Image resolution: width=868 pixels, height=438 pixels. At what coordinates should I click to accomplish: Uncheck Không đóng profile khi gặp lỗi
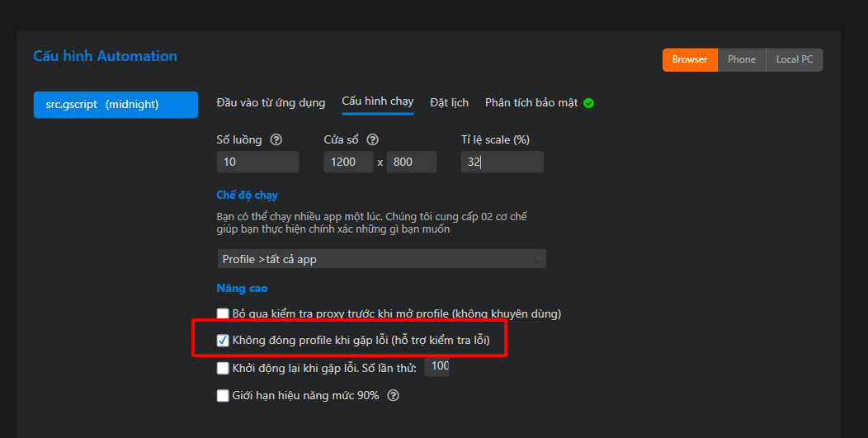click(x=223, y=340)
